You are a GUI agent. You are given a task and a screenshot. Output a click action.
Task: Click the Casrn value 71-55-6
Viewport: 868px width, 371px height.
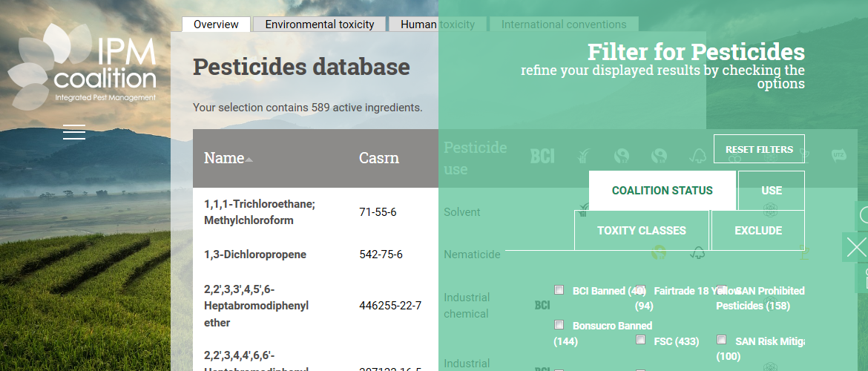tap(378, 212)
